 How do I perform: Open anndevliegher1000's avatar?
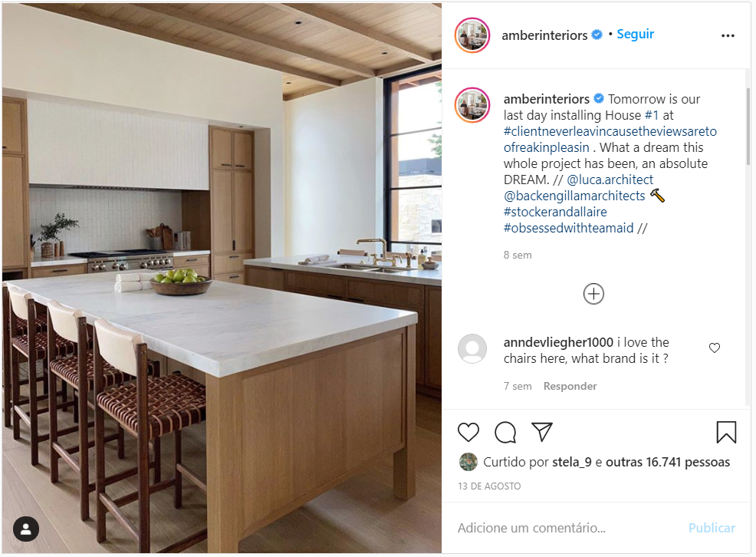(x=472, y=348)
